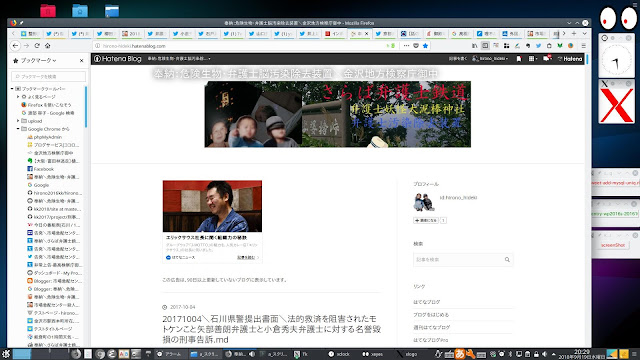Open the hirono_hideki account menu
This screenshot has height=360, width=640.
tap(490, 59)
